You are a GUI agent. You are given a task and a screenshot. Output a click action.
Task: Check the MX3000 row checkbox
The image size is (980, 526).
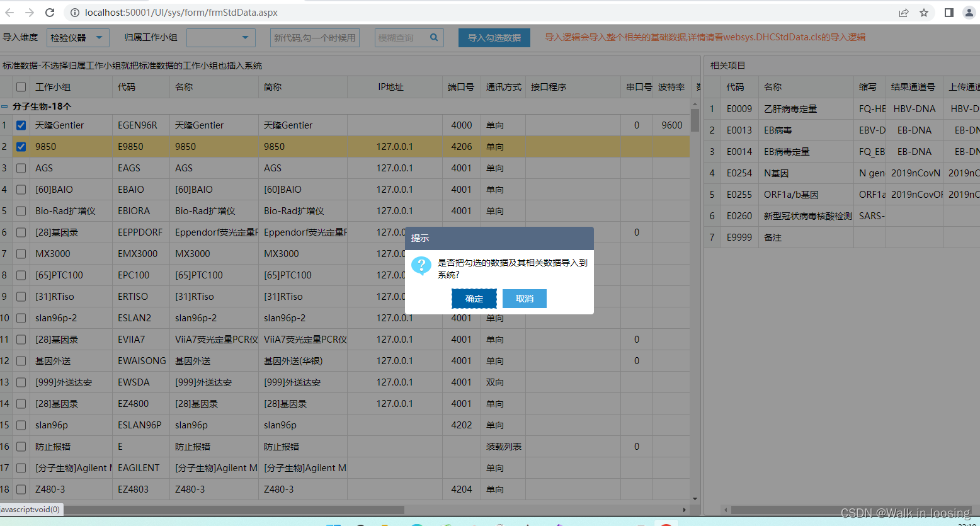click(21, 254)
